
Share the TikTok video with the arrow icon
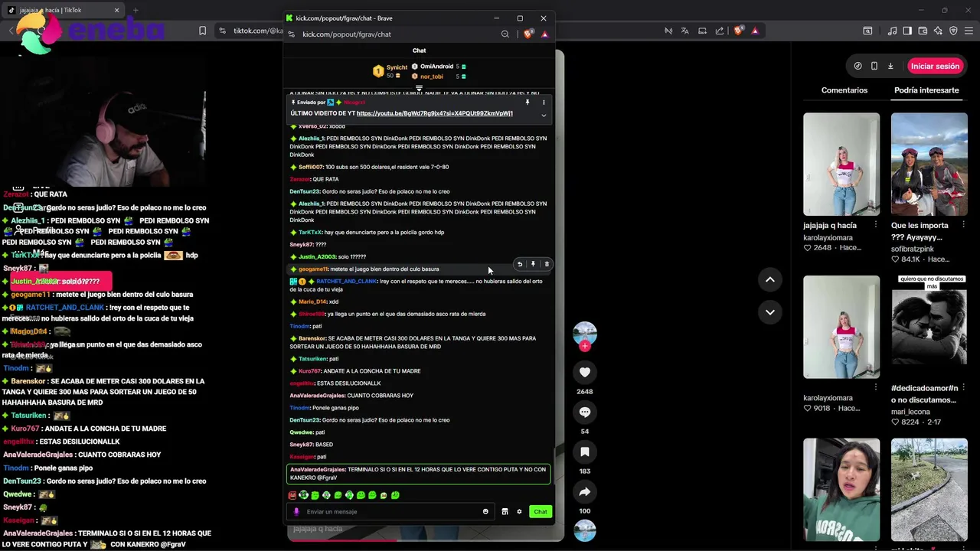coord(585,491)
